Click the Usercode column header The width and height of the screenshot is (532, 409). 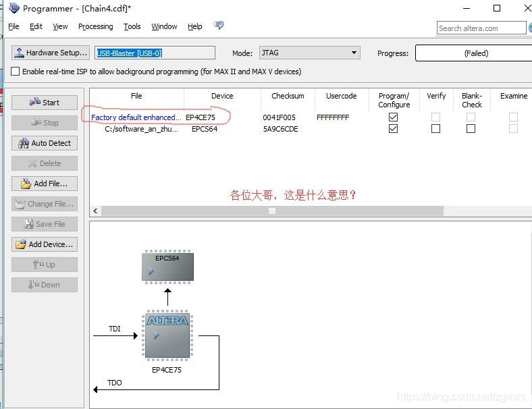point(342,96)
